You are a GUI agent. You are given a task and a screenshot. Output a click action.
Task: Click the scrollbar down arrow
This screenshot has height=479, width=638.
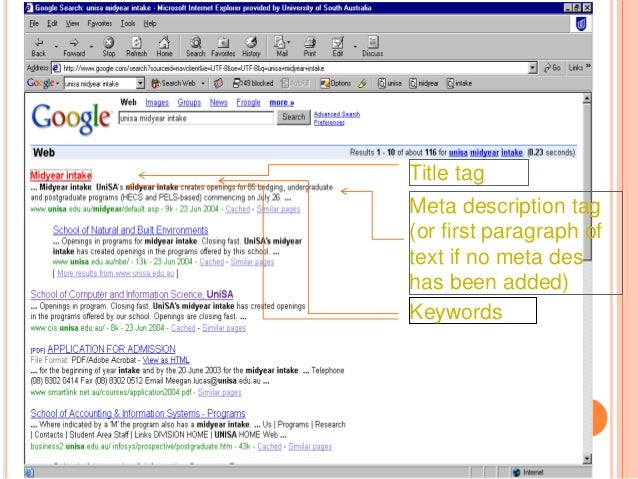click(x=586, y=459)
